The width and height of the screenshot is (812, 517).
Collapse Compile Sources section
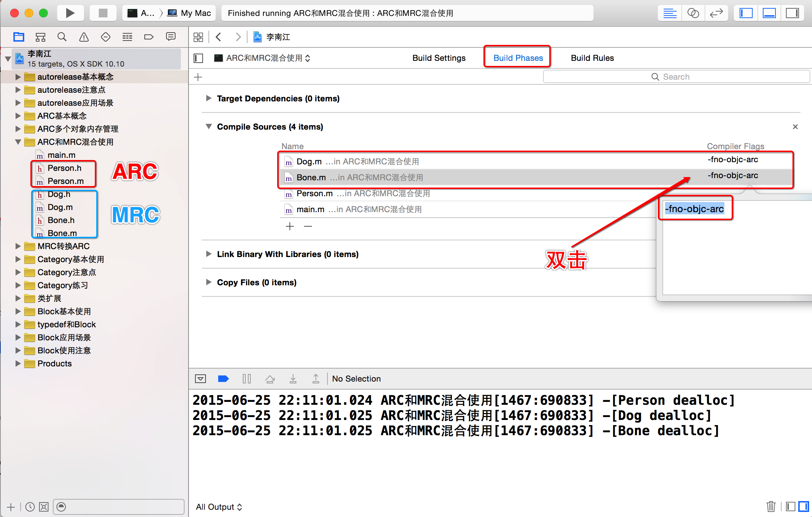[208, 126]
